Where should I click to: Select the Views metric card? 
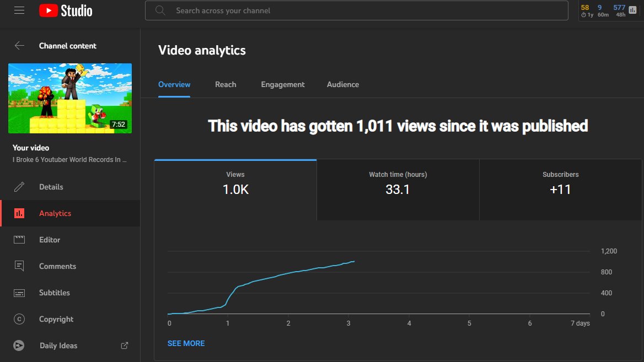point(235,190)
